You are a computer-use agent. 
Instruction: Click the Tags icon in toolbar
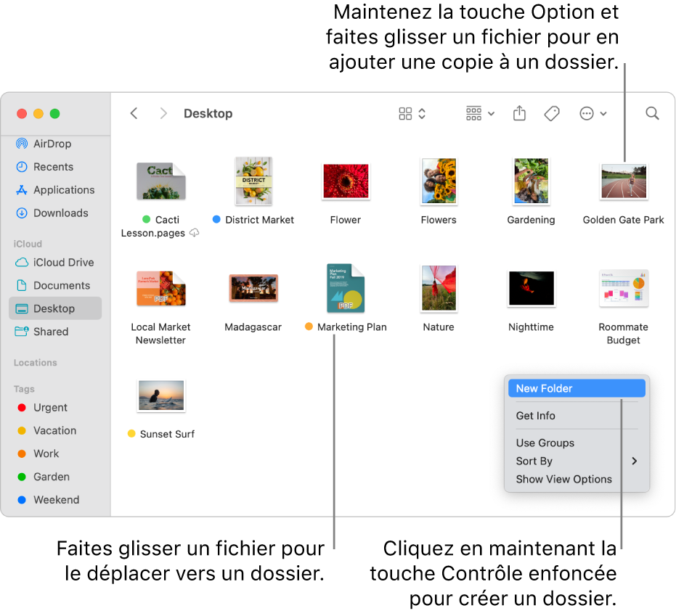click(x=551, y=114)
